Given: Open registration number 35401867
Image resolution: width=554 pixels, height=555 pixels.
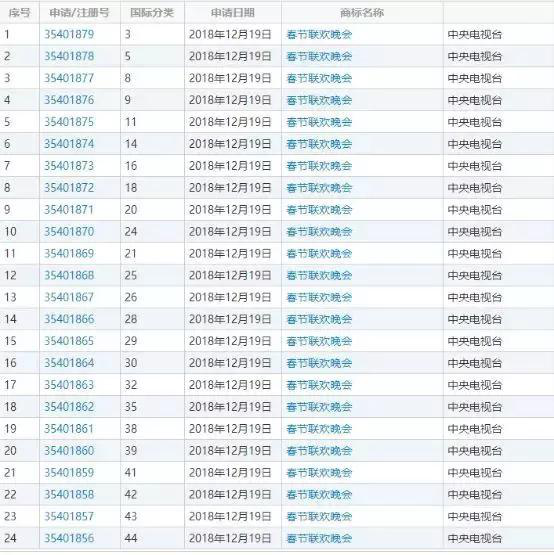Looking at the screenshot, I should [x=69, y=297].
